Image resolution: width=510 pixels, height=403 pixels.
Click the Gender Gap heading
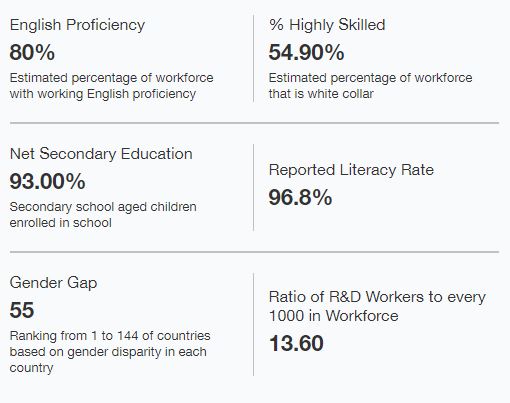click(53, 283)
